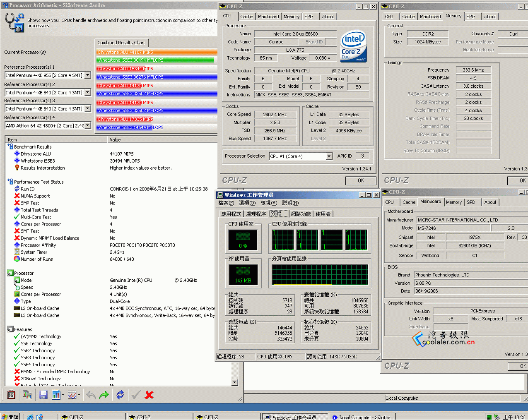Switch to Local Computer - SiSoftware taskbar button
Image resolution: width=528 pixels, height=420 pixels.
[363, 417]
